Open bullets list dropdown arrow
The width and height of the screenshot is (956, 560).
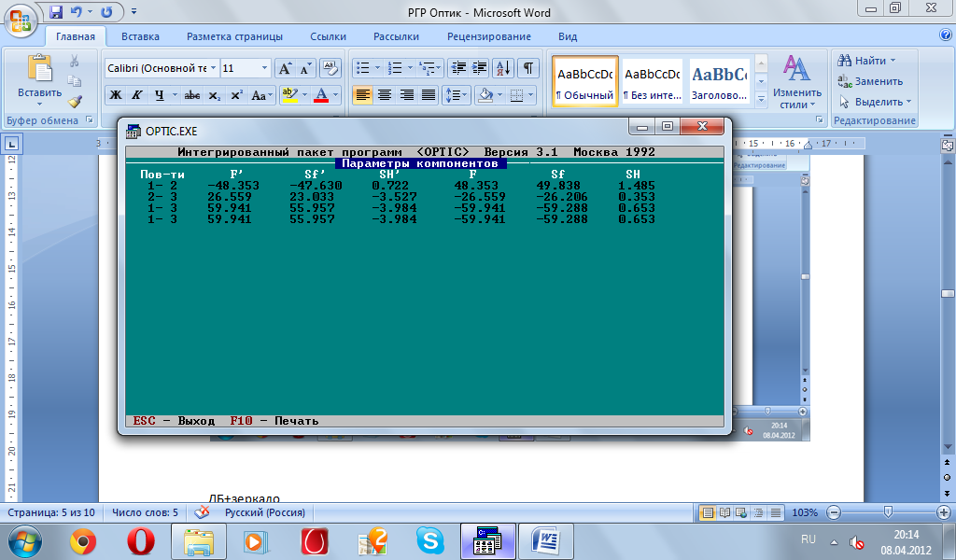tap(377, 68)
